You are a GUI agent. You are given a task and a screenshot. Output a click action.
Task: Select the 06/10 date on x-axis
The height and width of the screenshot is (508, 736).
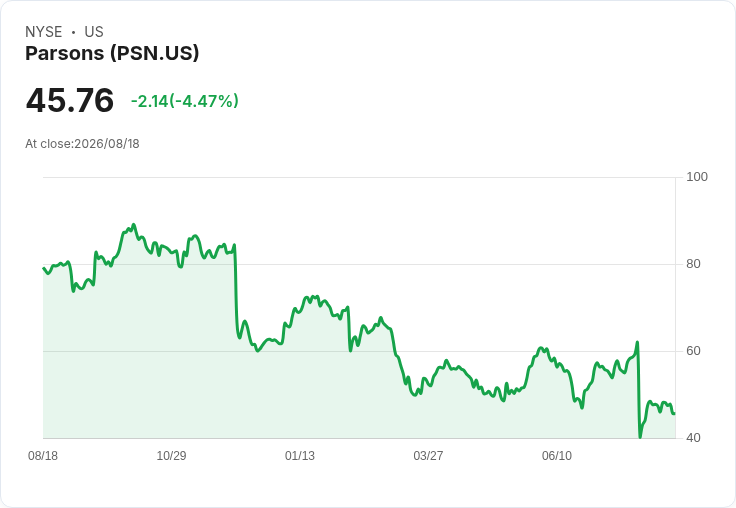coord(557,456)
